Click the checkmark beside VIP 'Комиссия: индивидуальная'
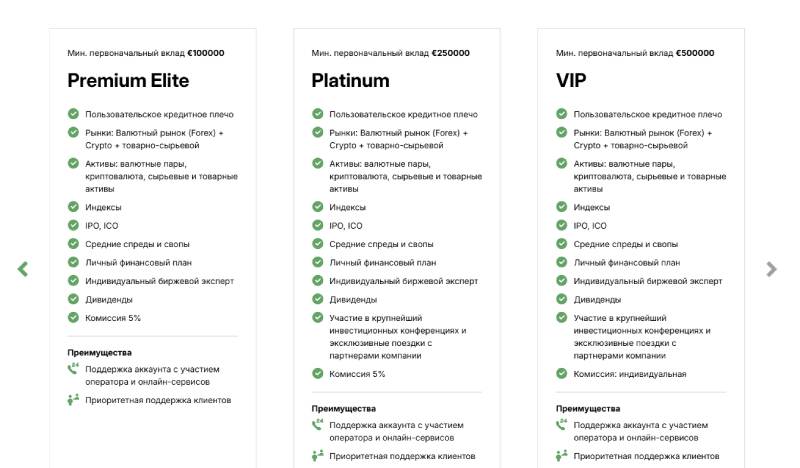The width and height of the screenshot is (800, 468). coord(561,374)
